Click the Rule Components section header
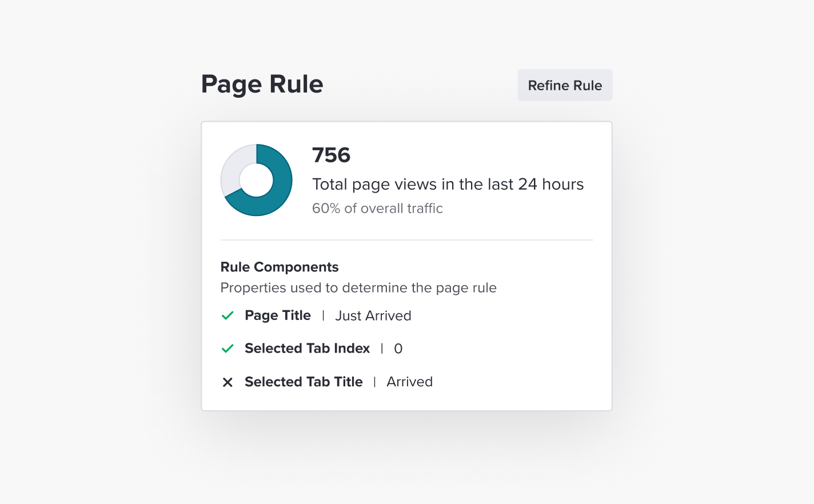 (280, 267)
